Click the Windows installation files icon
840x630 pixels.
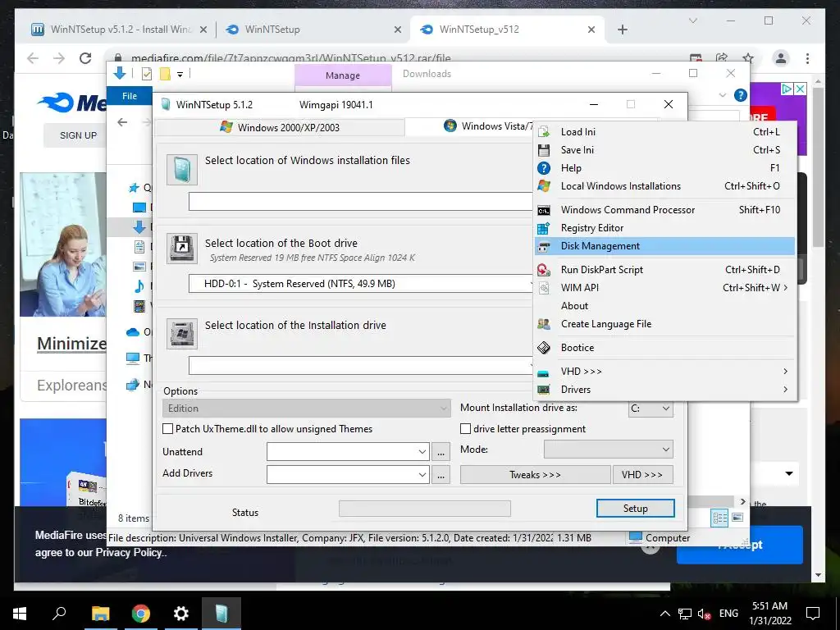[182, 170]
